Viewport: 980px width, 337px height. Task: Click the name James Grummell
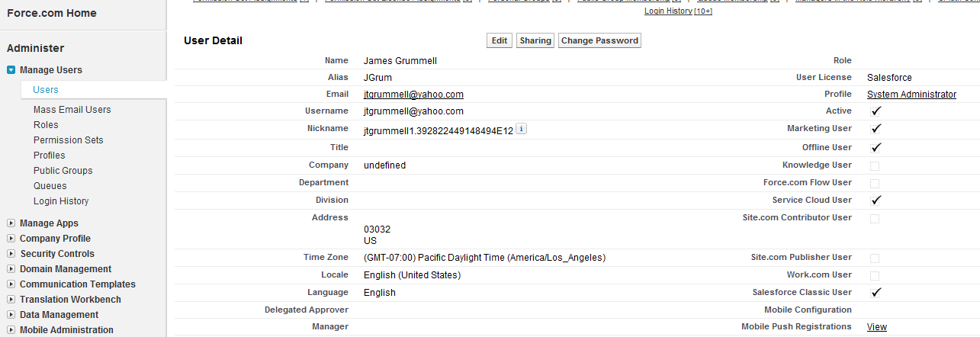(400, 60)
